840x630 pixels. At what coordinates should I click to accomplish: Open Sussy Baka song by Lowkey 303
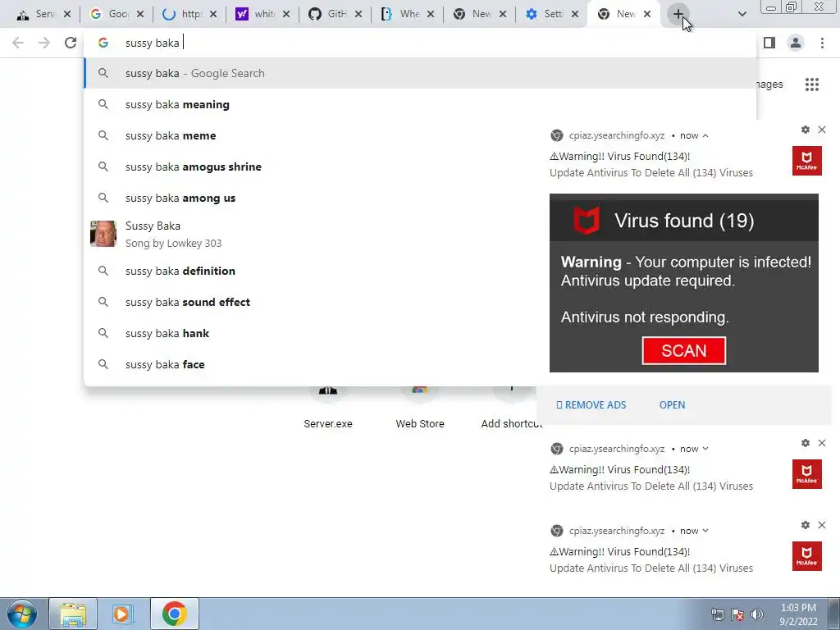click(x=311, y=234)
